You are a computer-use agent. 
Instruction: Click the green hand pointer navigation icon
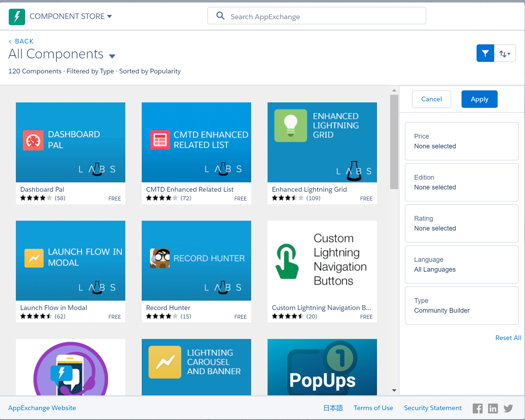click(287, 261)
